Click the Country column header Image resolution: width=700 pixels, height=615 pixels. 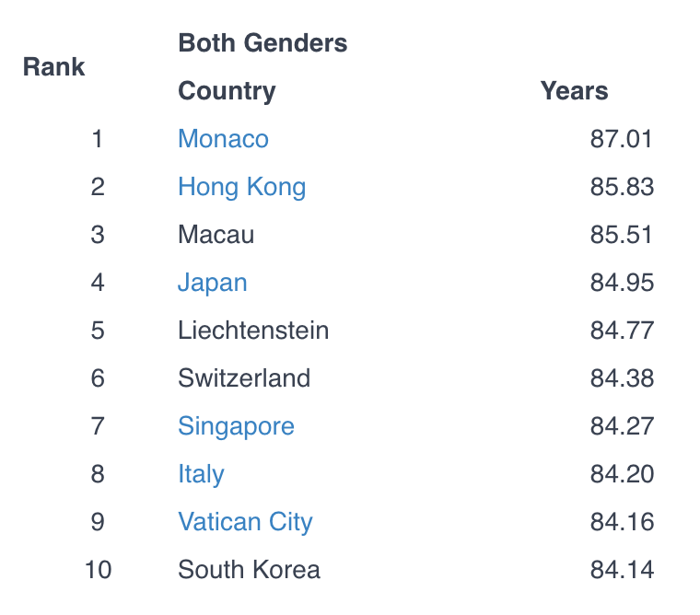[227, 91]
